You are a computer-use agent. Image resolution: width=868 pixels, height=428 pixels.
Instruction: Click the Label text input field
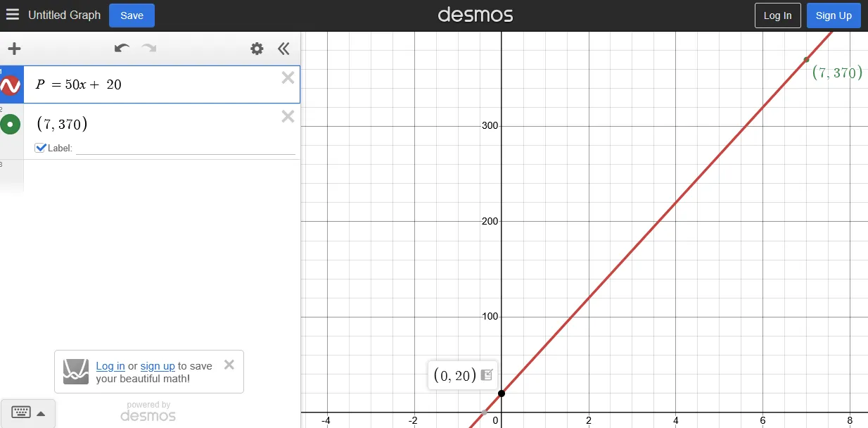click(186, 148)
